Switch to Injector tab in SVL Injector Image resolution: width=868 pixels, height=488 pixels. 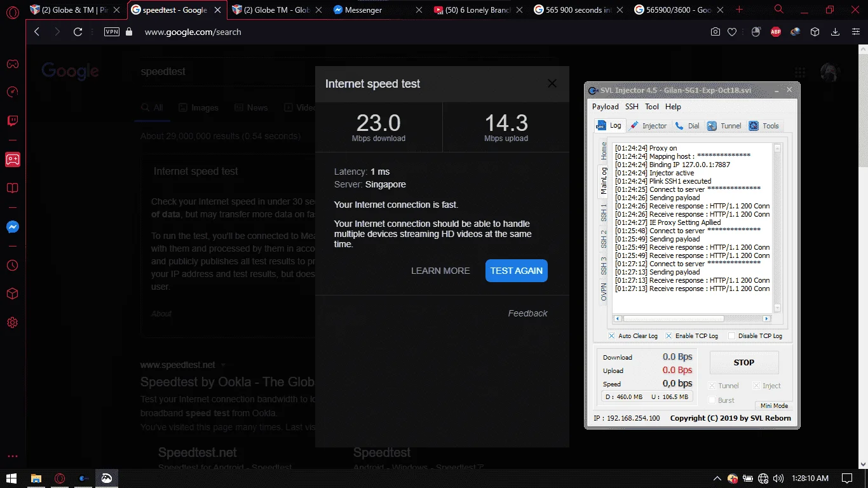point(648,126)
